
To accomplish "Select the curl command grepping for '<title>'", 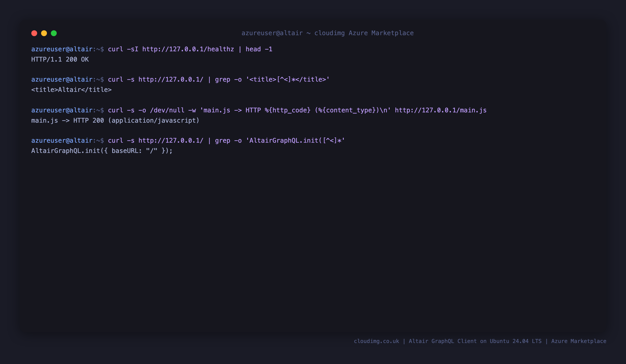I will [x=219, y=79].
